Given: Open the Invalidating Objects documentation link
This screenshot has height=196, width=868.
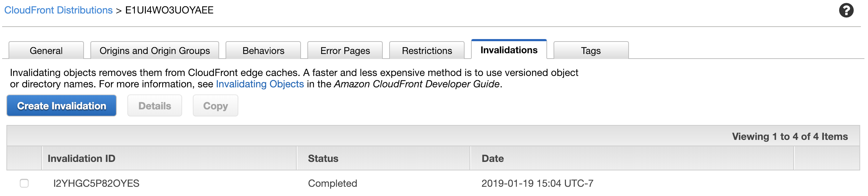Looking at the screenshot, I should [x=260, y=84].
